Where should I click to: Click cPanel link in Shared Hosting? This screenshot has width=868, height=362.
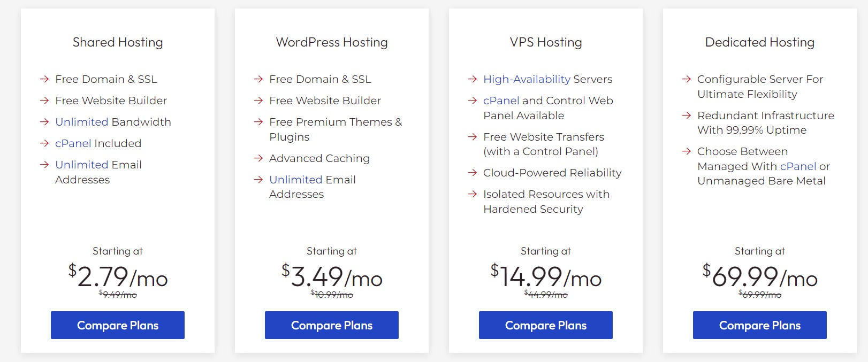[73, 143]
